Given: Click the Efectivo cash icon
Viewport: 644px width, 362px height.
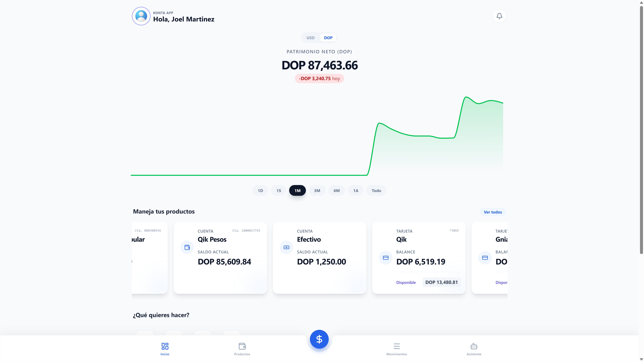Looking at the screenshot, I should tap(286, 247).
